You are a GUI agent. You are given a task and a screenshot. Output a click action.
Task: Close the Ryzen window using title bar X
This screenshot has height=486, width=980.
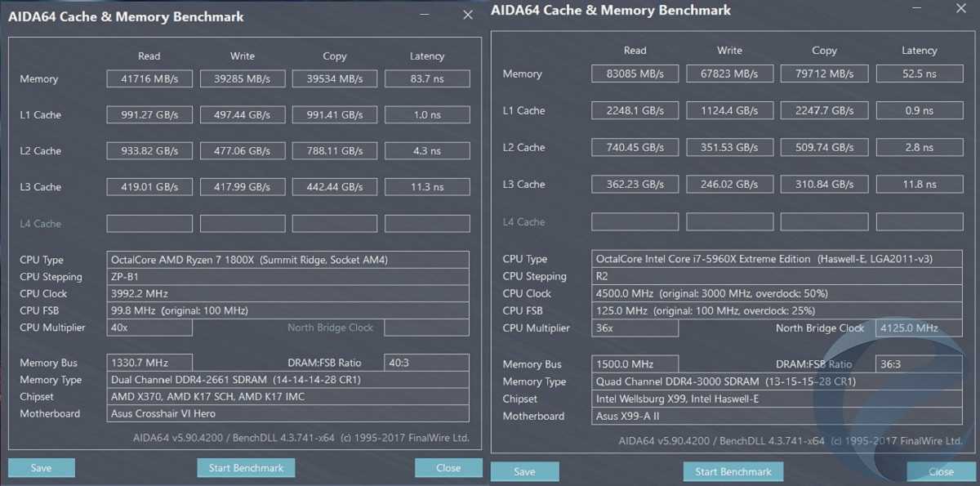pyautogui.click(x=467, y=15)
